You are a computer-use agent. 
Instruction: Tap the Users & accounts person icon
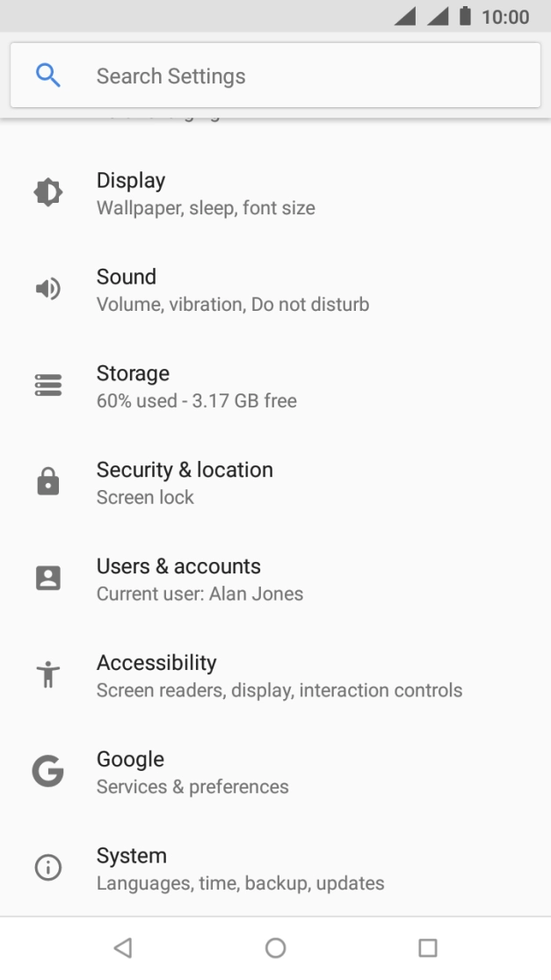[x=47, y=579]
